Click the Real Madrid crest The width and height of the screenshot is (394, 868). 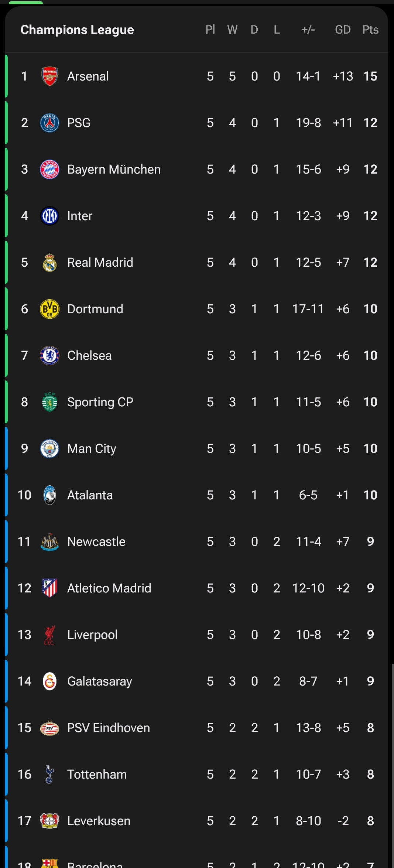click(49, 263)
